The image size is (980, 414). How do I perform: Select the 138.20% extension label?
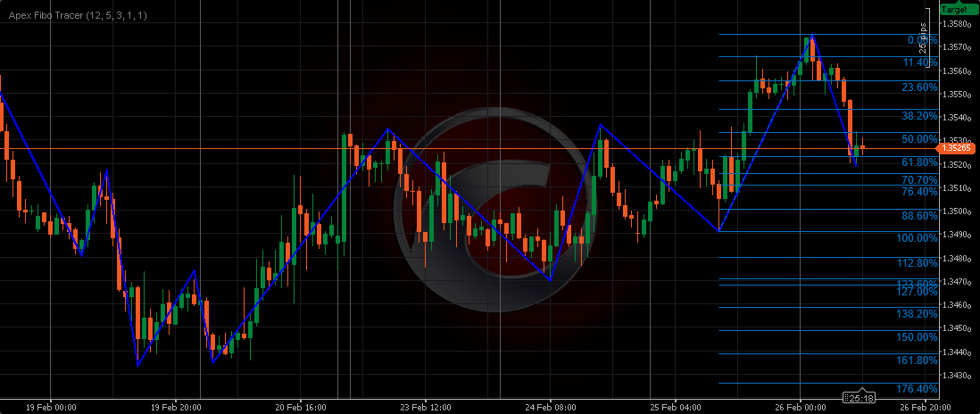[917, 314]
